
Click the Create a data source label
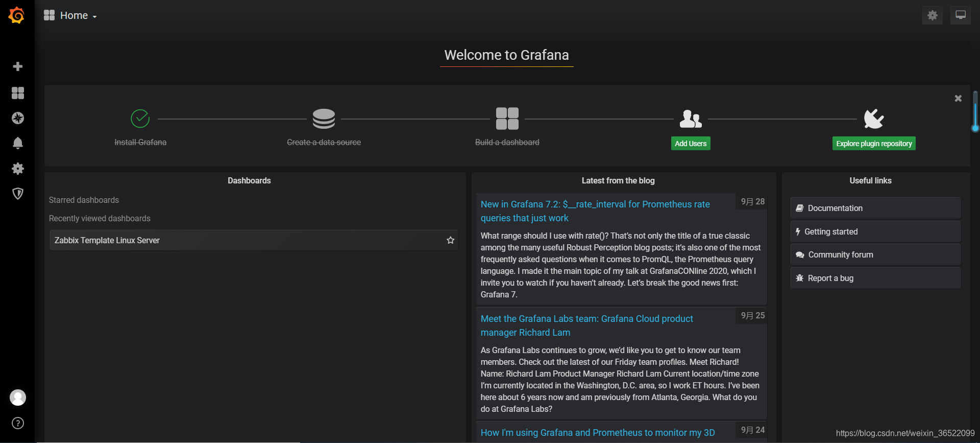click(324, 142)
